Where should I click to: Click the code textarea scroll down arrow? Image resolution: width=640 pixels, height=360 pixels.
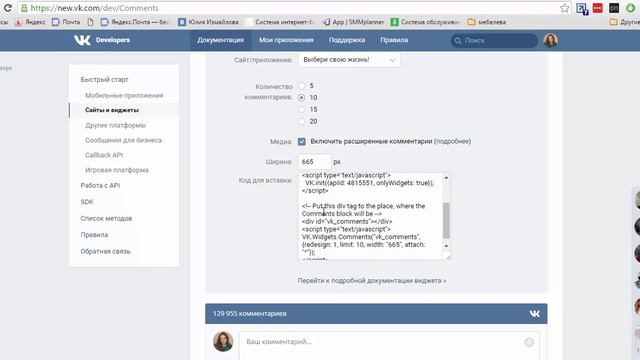point(446,246)
